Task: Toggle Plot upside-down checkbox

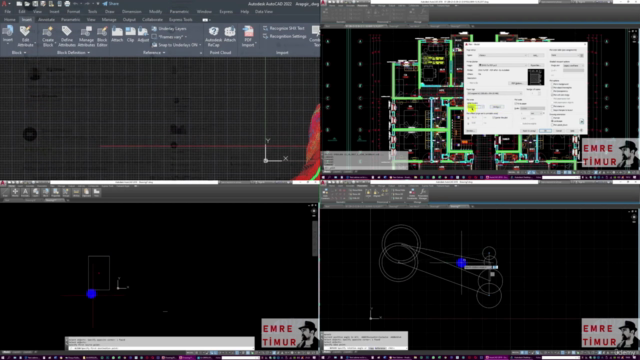Action: click(552, 125)
